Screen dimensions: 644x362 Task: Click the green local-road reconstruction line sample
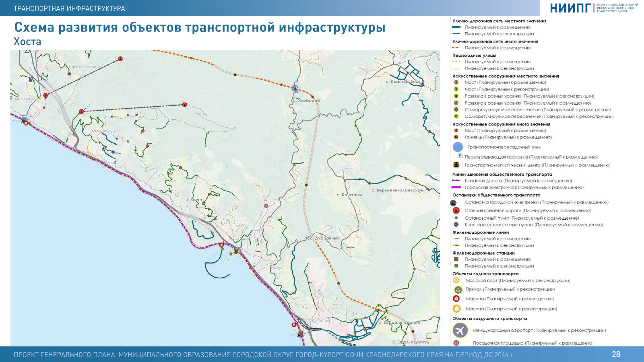click(456, 34)
